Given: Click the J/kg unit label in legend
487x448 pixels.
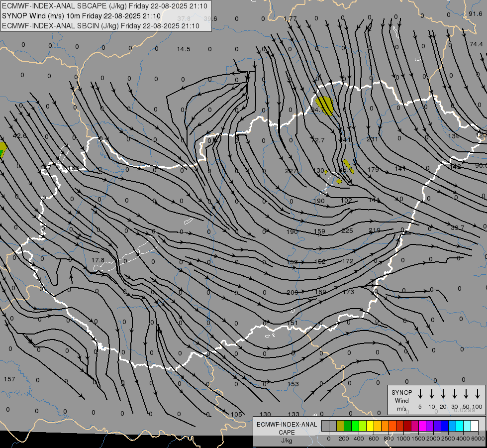Looking at the screenshot, I should tap(287, 441).
